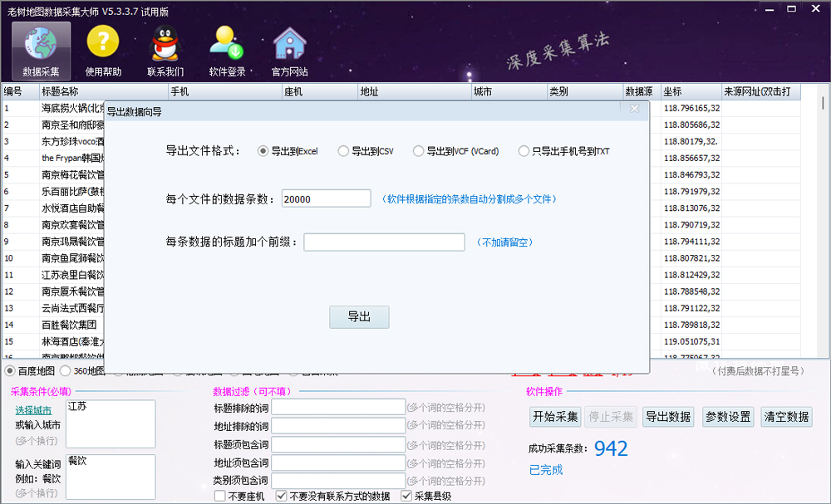Open 参数设置 settings
Viewport: 831px width, 504px height.
tap(729, 416)
